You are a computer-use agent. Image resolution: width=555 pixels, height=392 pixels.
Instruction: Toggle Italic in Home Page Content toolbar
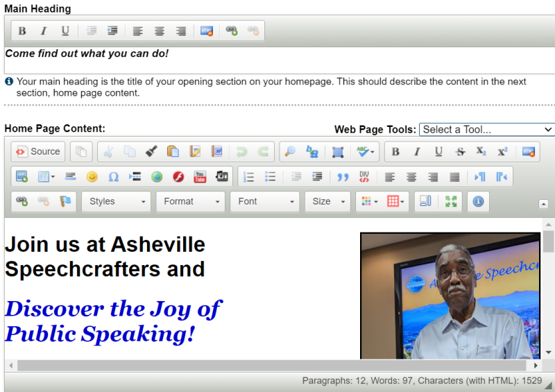click(417, 151)
